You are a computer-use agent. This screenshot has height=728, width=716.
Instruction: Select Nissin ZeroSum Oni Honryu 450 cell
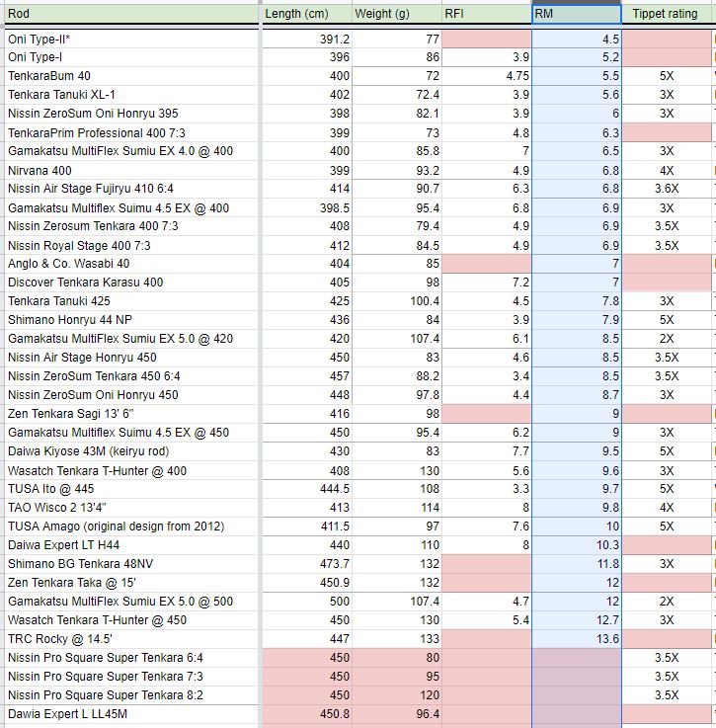tap(131, 395)
